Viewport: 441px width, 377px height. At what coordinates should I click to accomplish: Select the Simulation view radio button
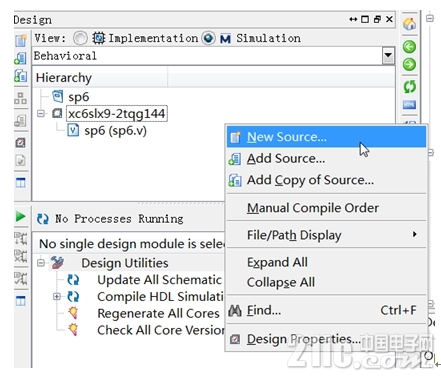pyautogui.click(x=208, y=38)
